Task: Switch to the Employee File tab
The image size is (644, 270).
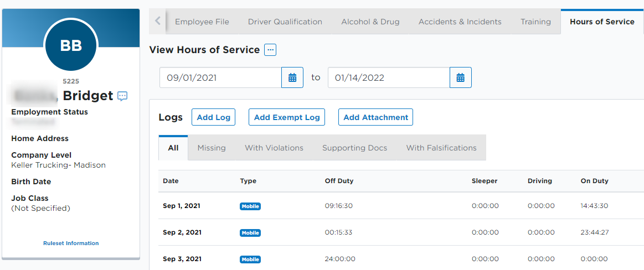Action: pos(202,22)
